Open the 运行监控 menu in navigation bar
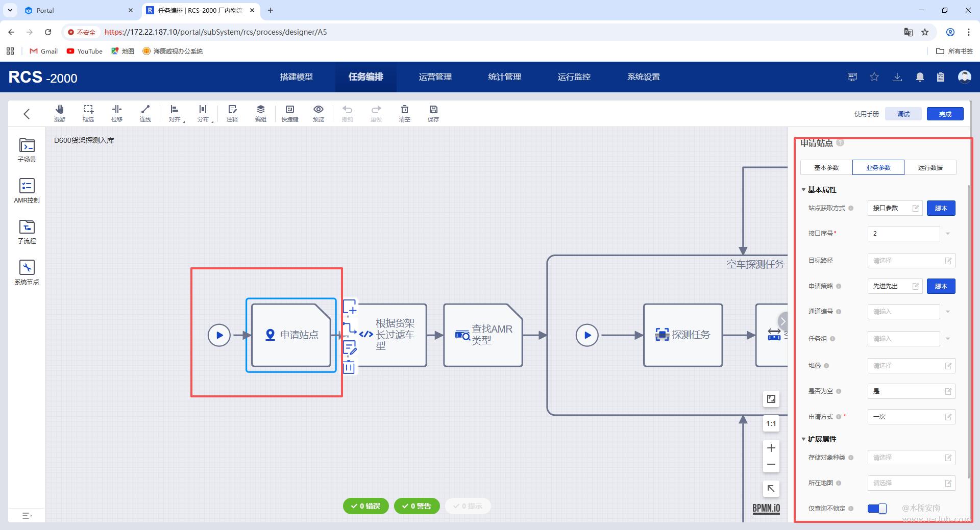 tap(574, 77)
